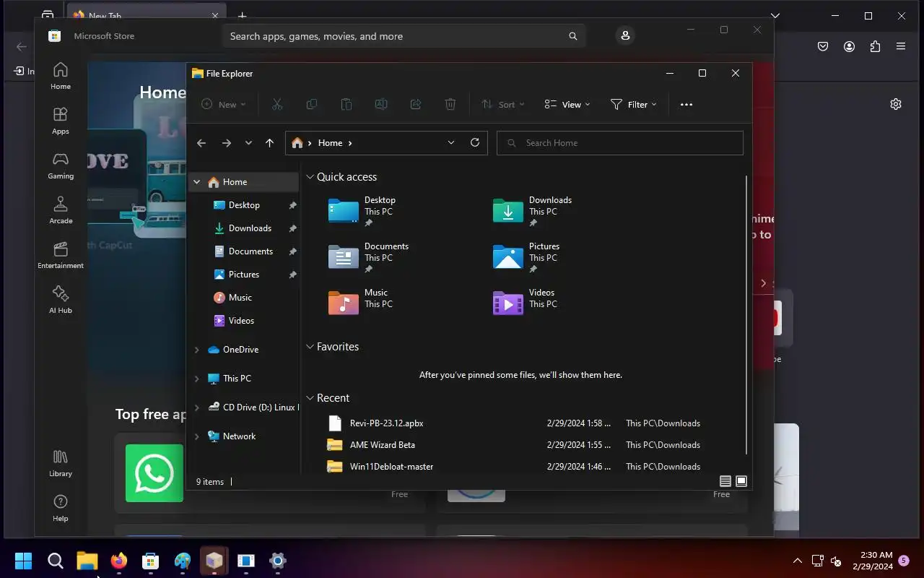924x578 pixels.
Task: Open the New dropdown in File Explorer
Action: [224, 105]
